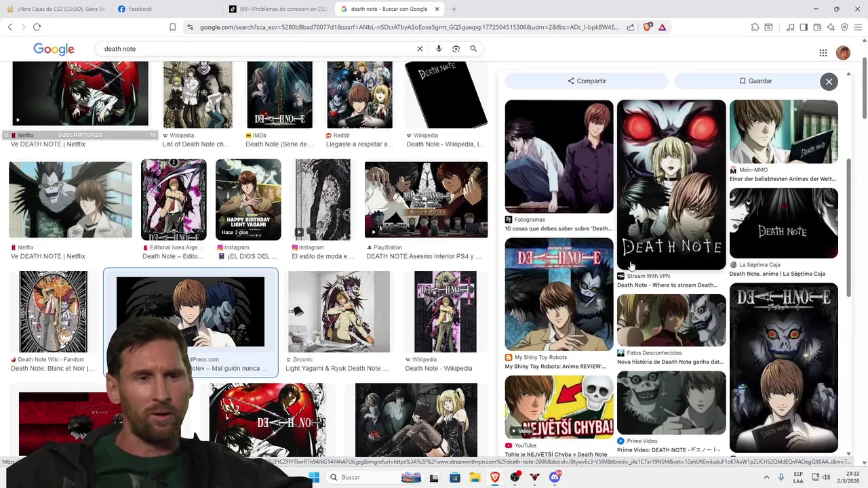Bookmark this page via the bookmark icon
The width and height of the screenshot is (868, 488).
point(172,27)
